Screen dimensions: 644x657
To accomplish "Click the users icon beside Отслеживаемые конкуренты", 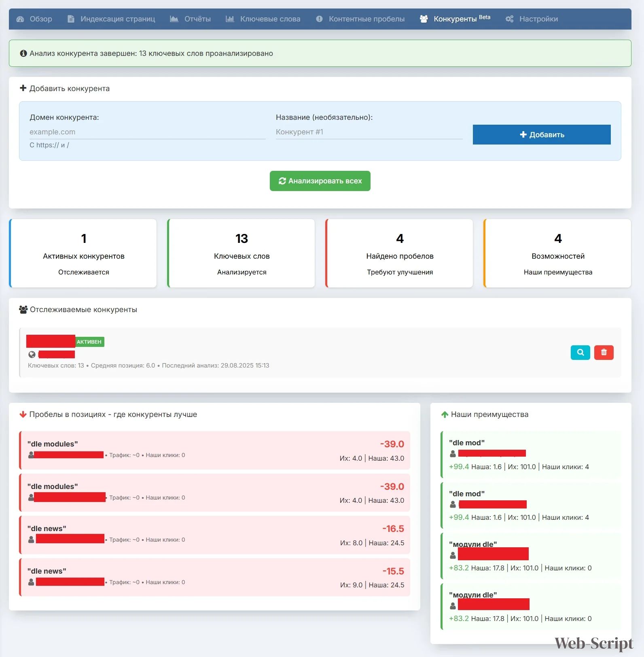I will (23, 310).
